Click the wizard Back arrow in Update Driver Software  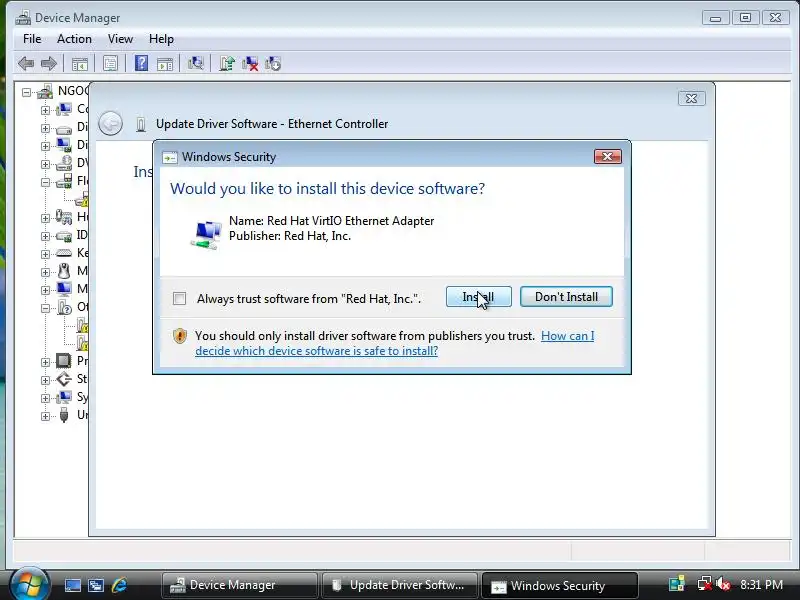click(x=110, y=123)
